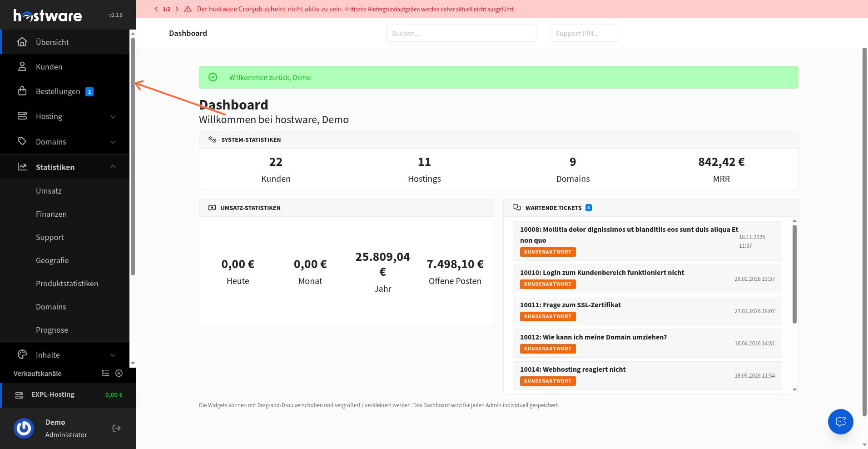Screen dimensions: 868x449
Task: Open Support statistics submenu item
Action: click(x=50, y=237)
